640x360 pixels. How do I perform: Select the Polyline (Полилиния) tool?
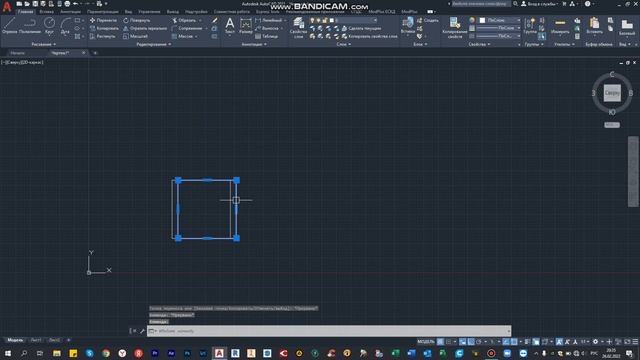click(29, 25)
